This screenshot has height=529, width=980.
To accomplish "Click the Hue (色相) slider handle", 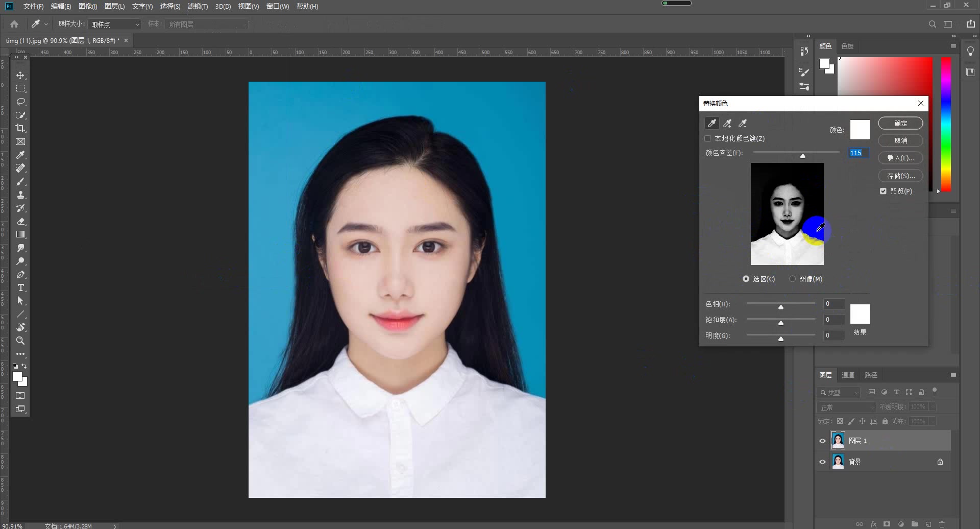I will coord(780,307).
